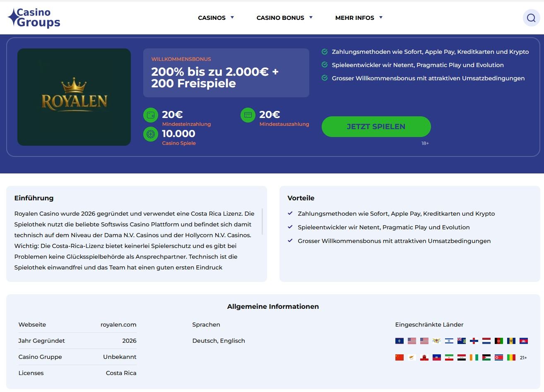Click the British Virgin Islands flag

(462, 341)
